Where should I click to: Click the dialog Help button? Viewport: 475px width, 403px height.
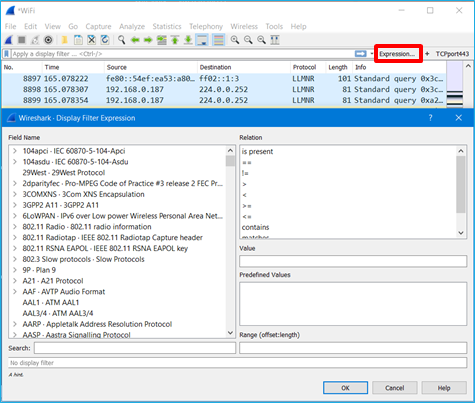(x=444, y=388)
